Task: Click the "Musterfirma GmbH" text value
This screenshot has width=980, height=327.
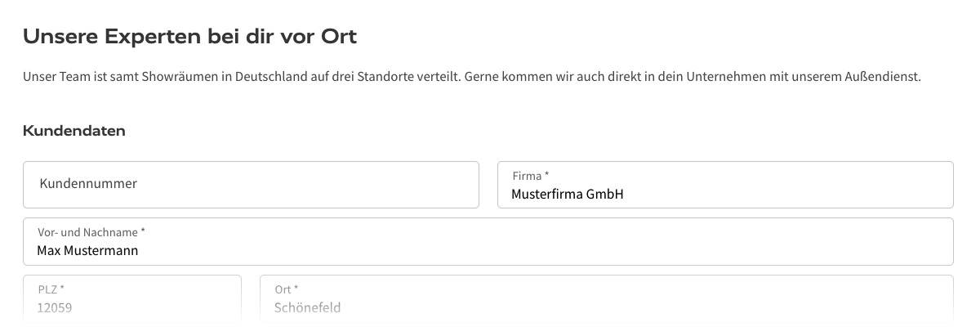Action: point(567,195)
